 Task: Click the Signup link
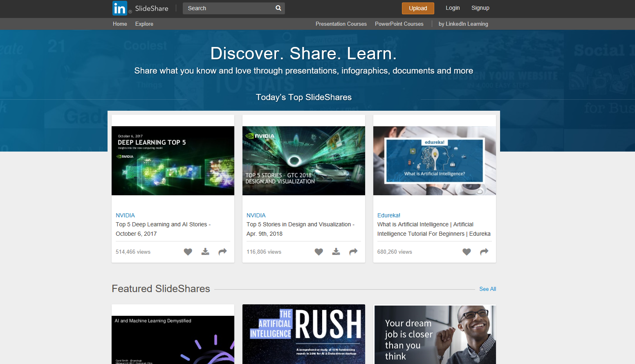(480, 8)
